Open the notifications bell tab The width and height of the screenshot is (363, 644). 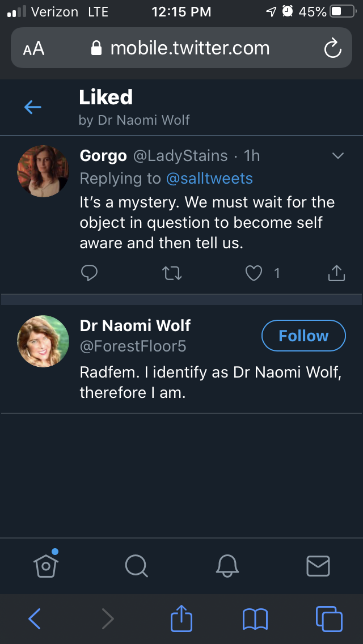click(x=227, y=565)
